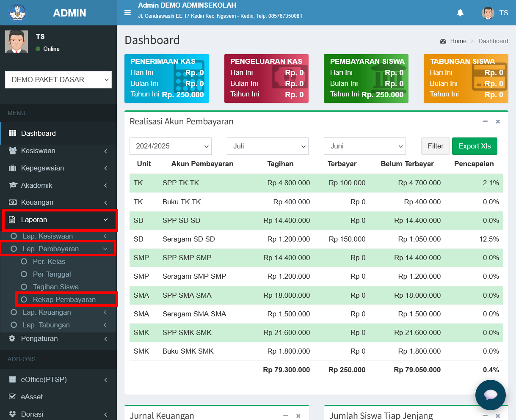The width and height of the screenshot is (516, 420).
Task: Collapse the Realisasi Akun Pembayaran panel
Action: [x=485, y=121]
